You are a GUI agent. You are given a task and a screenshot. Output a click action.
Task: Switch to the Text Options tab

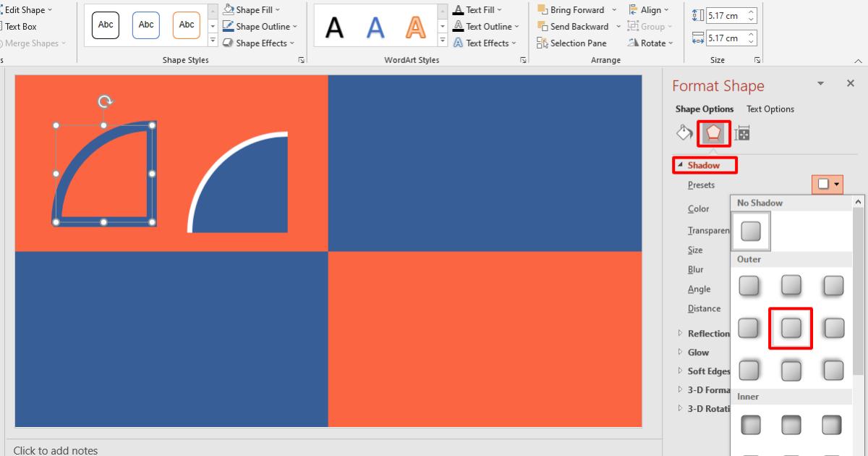click(770, 109)
